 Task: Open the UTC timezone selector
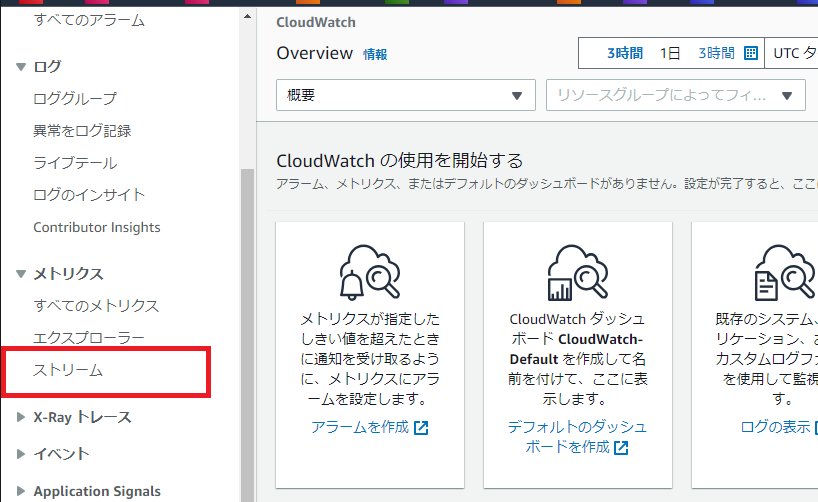point(793,53)
